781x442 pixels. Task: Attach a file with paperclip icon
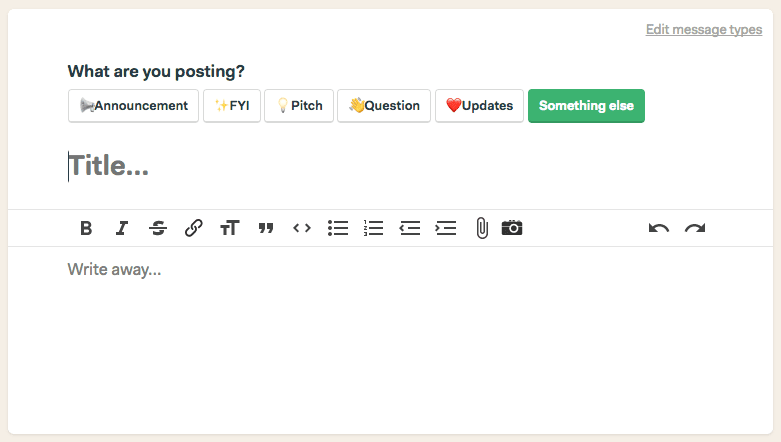[482, 228]
